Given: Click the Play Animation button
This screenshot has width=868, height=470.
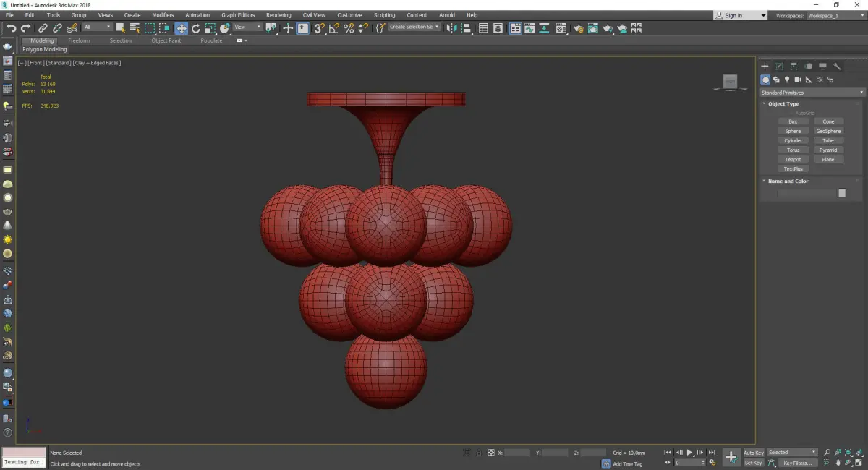Looking at the screenshot, I should tap(689, 453).
